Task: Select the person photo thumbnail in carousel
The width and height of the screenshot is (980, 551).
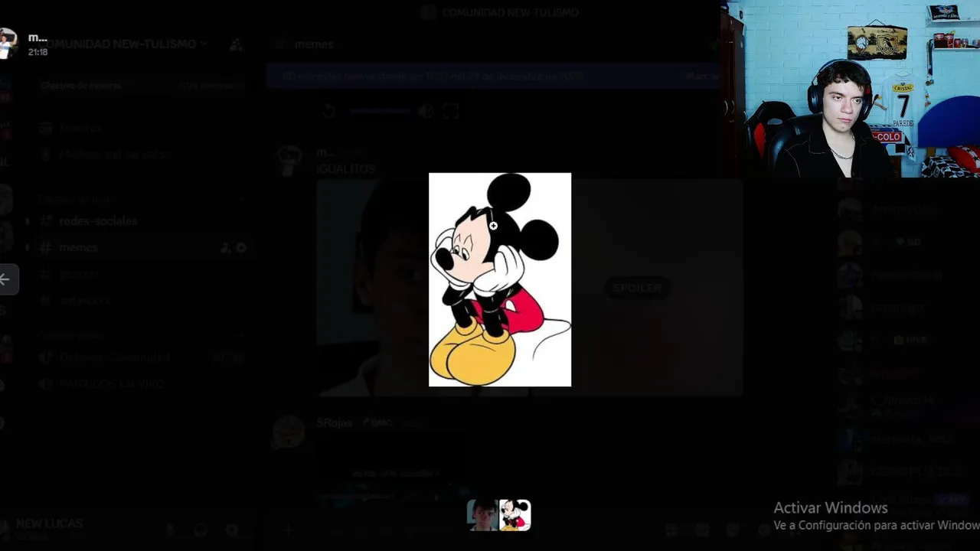Action: click(483, 515)
